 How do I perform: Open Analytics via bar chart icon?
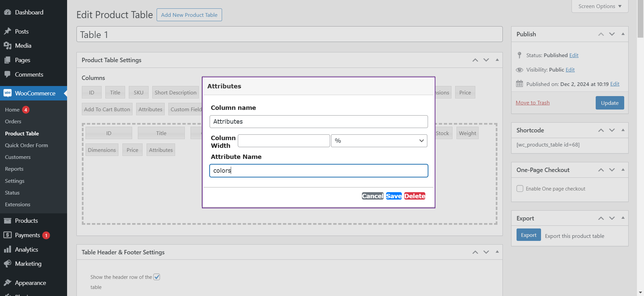pyautogui.click(x=7, y=250)
